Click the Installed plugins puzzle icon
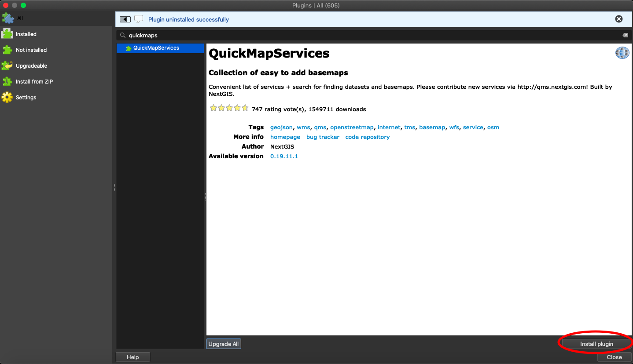 [7, 34]
